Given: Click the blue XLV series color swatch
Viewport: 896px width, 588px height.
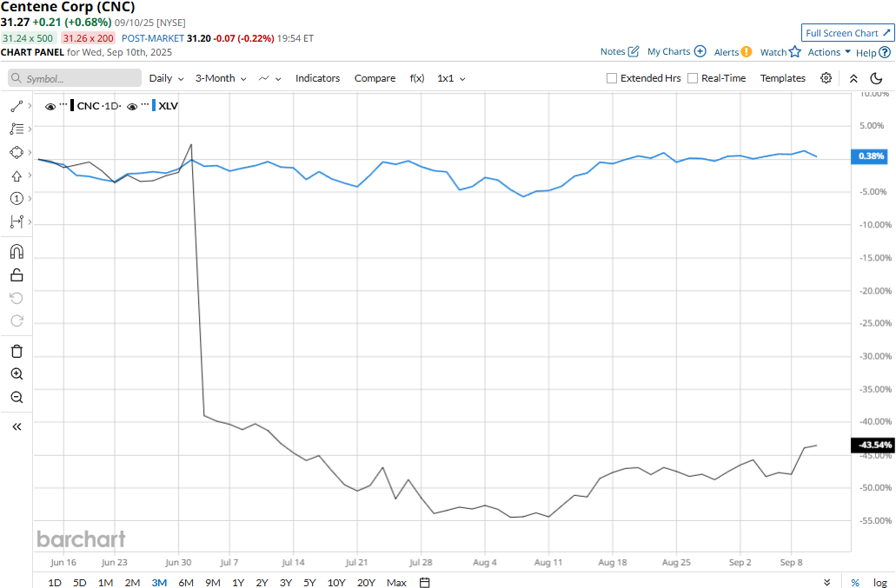Looking at the screenshot, I should (154, 106).
